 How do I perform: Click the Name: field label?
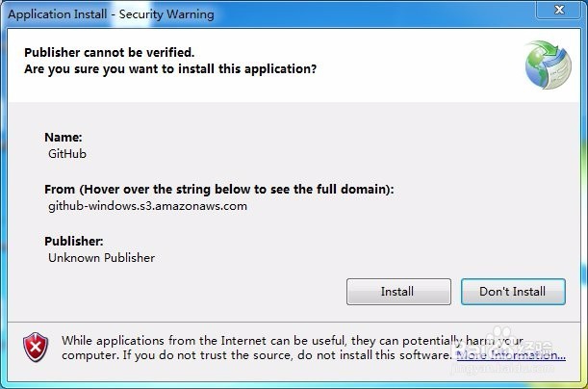(x=64, y=138)
